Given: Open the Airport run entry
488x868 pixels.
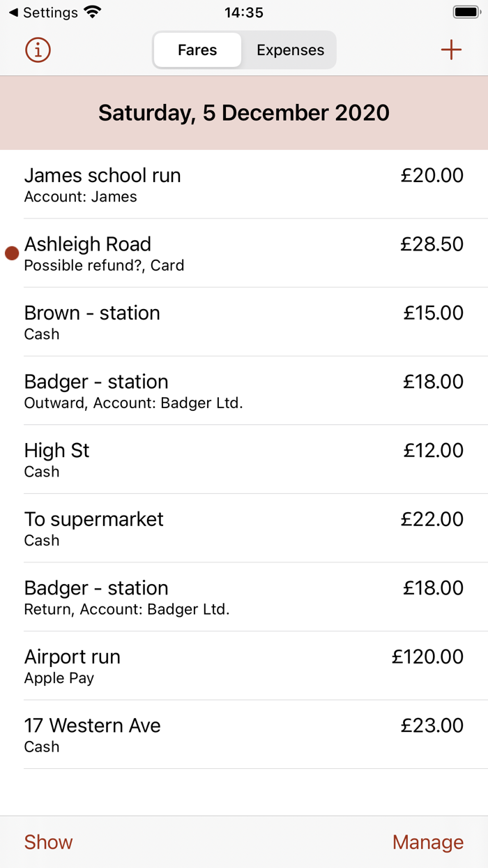Looking at the screenshot, I should pyautogui.click(x=244, y=666).
